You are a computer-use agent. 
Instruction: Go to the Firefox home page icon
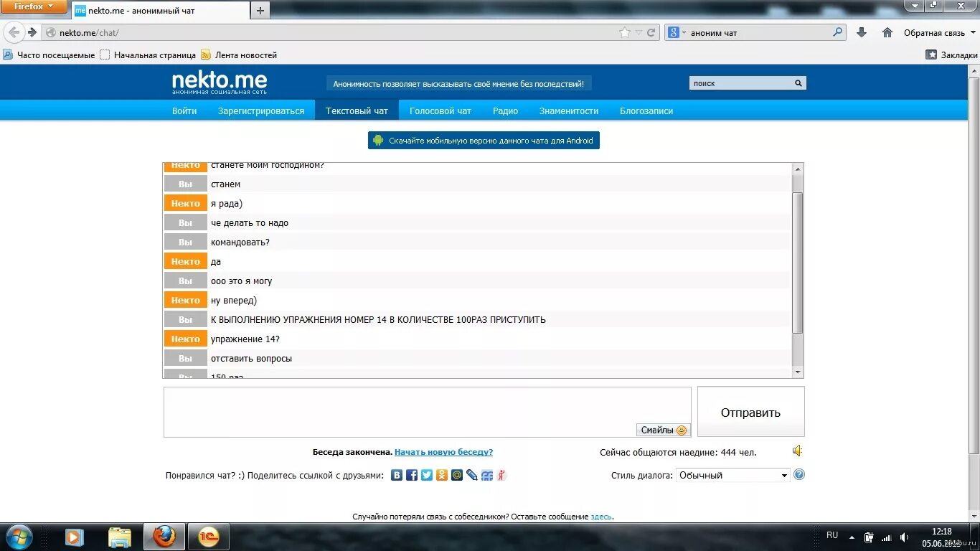(887, 32)
